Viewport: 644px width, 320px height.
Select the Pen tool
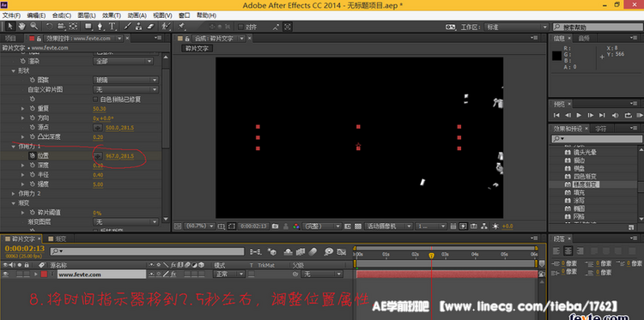[100, 27]
